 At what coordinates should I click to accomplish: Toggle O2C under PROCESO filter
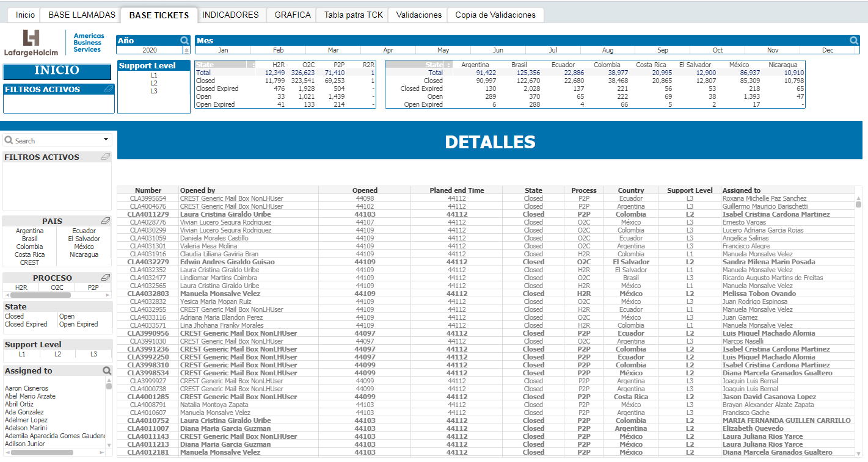(x=57, y=287)
